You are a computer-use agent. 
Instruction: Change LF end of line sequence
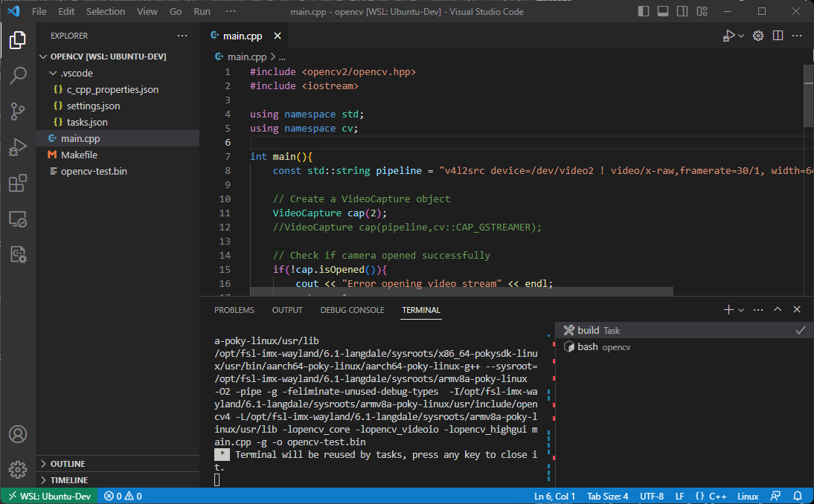(679, 497)
